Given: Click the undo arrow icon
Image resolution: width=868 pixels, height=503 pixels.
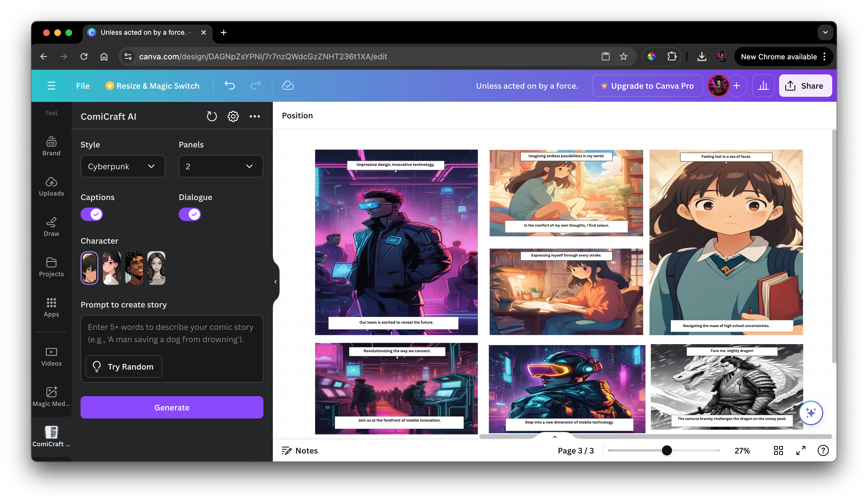Looking at the screenshot, I should 229,85.
